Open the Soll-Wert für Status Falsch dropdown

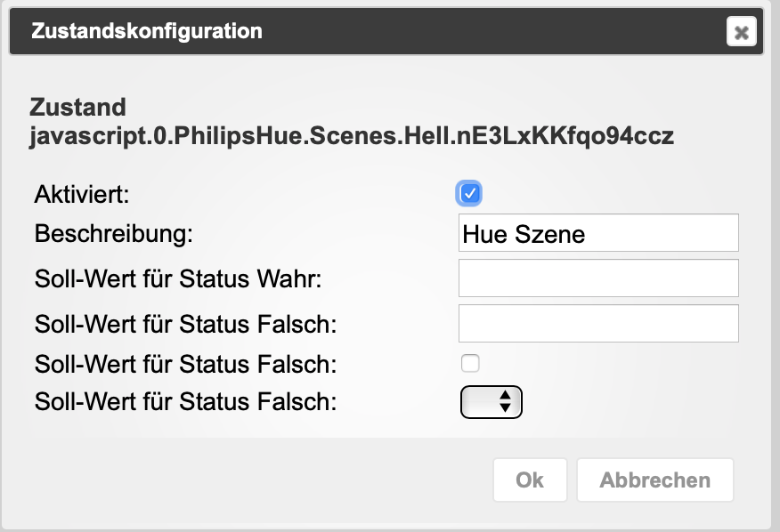[490, 402]
